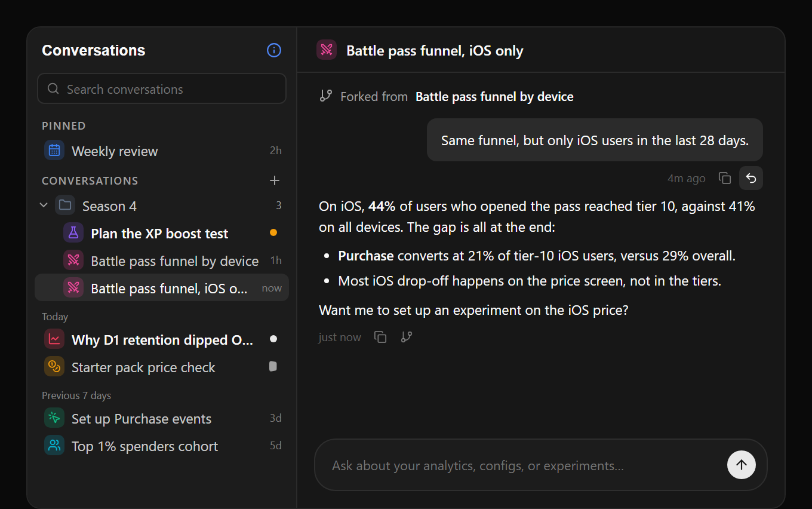Viewport: 812px width, 509px height.
Task: Click the "PINNED" section label
Action: click(64, 126)
